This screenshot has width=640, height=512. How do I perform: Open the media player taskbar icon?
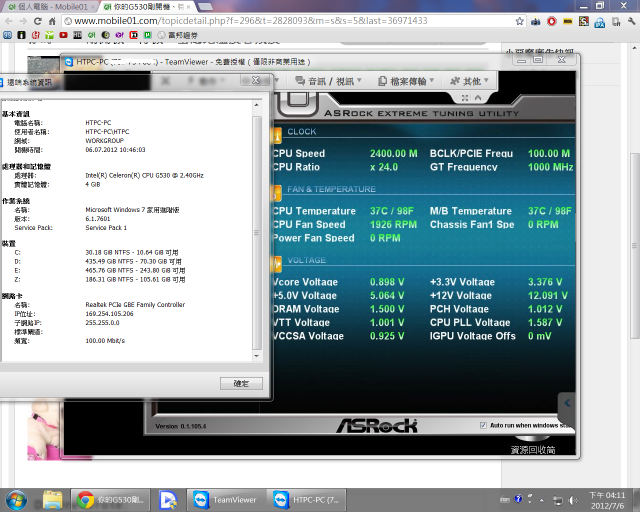tap(168, 500)
